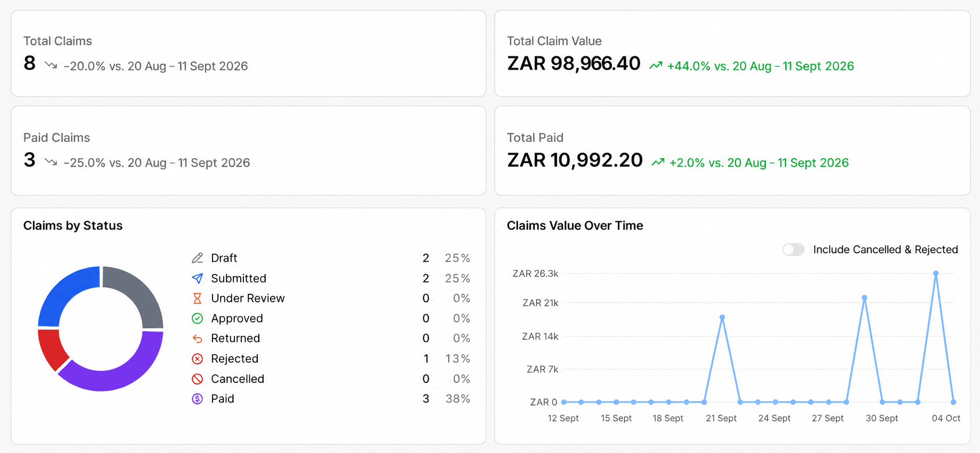The image size is (980, 453).
Task: Click the upward trend icon in Total Paid
Action: coord(658,162)
